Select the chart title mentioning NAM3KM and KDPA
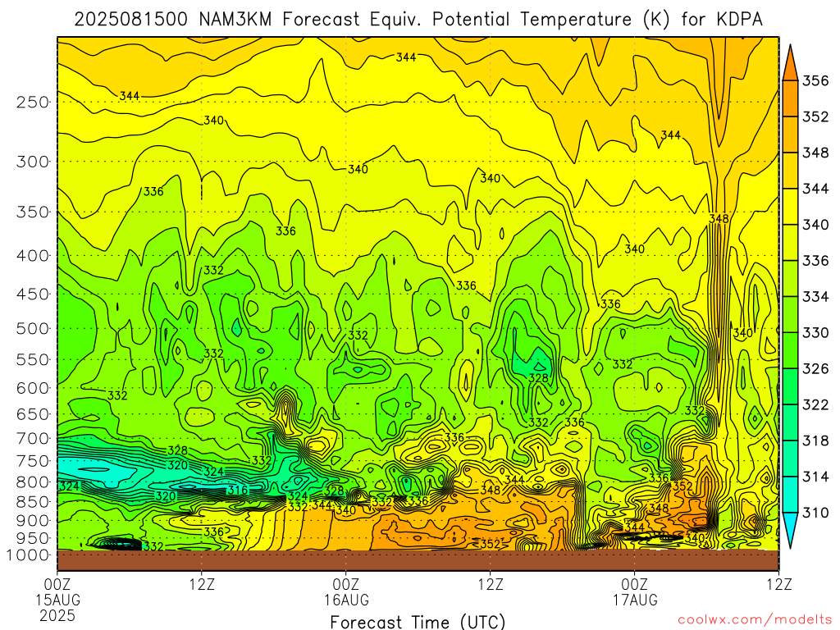 click(x=418, y=20)
